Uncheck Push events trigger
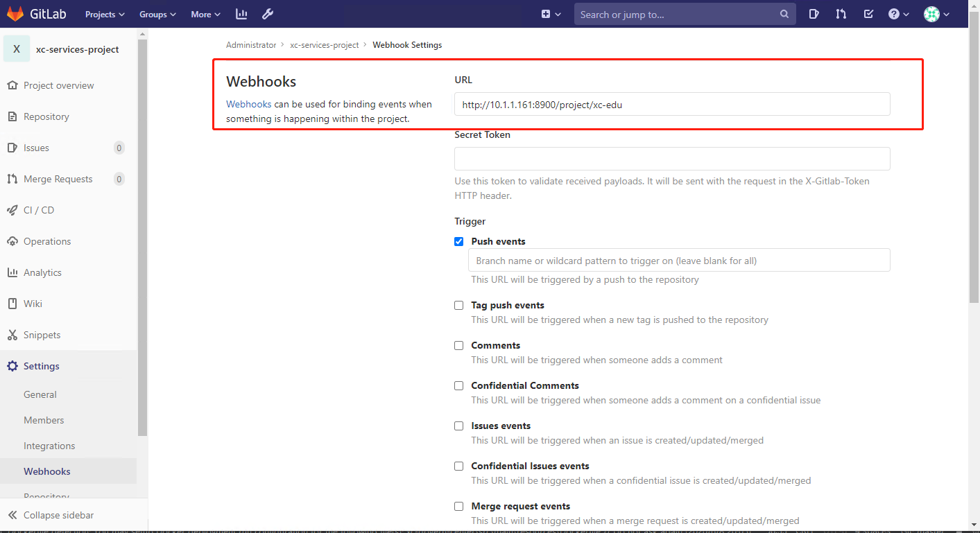 pos(458,241)
